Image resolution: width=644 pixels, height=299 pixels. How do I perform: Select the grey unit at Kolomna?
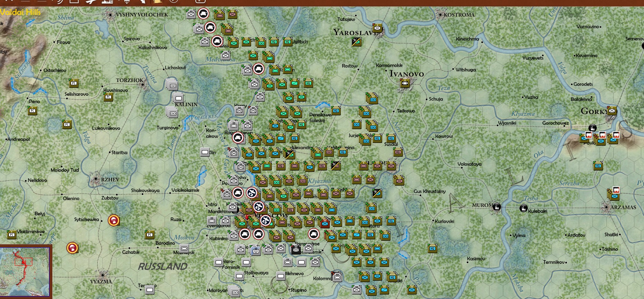coord(337,277)
